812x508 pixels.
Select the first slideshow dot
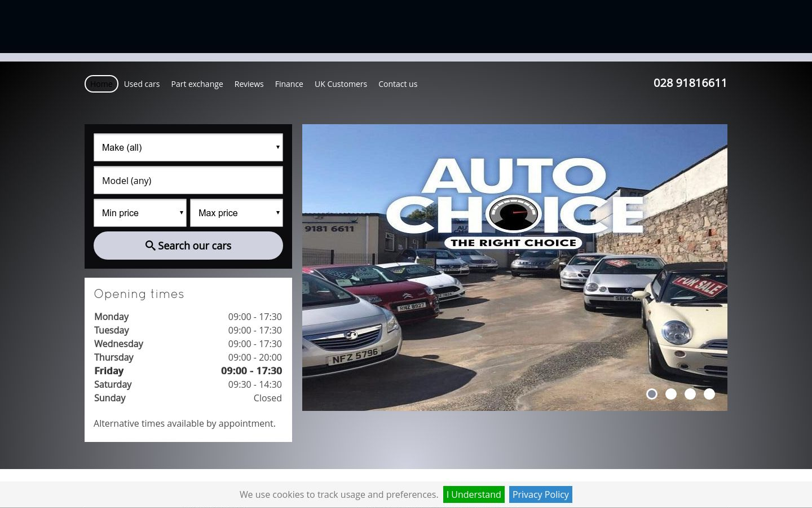(x=652, y=394)
